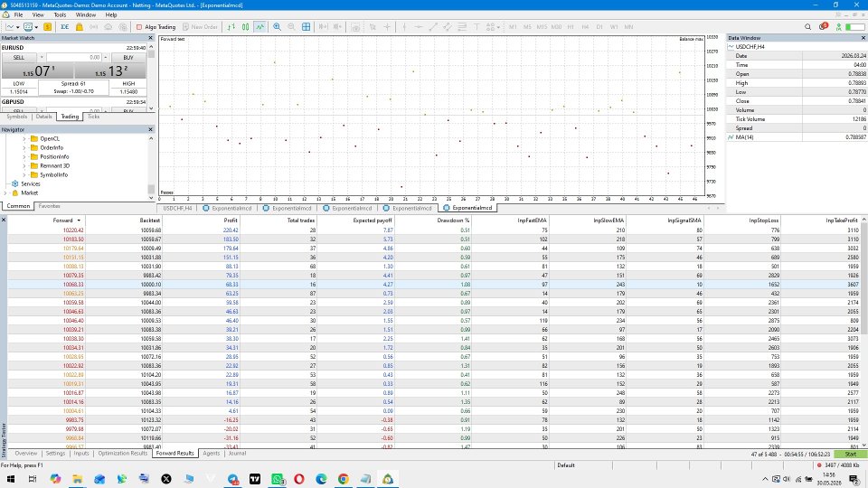Screen dimensions: 868x488
Task: Close the Market Watch panel
Action: click(x=150, y=38)
